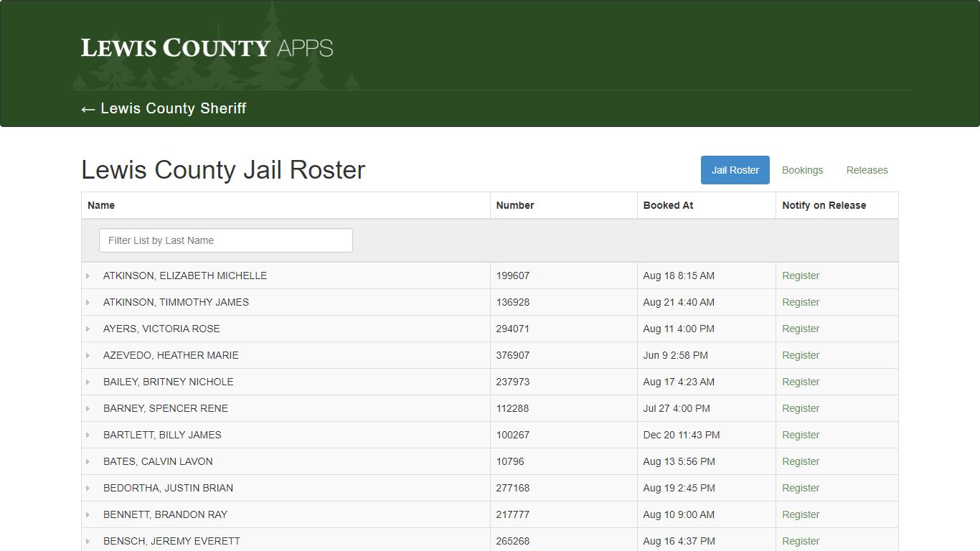Select the name BEDORTHA, JUSTIN BRIAN
Viewport: 980px width, 551px height.
[x=168, y=488]
